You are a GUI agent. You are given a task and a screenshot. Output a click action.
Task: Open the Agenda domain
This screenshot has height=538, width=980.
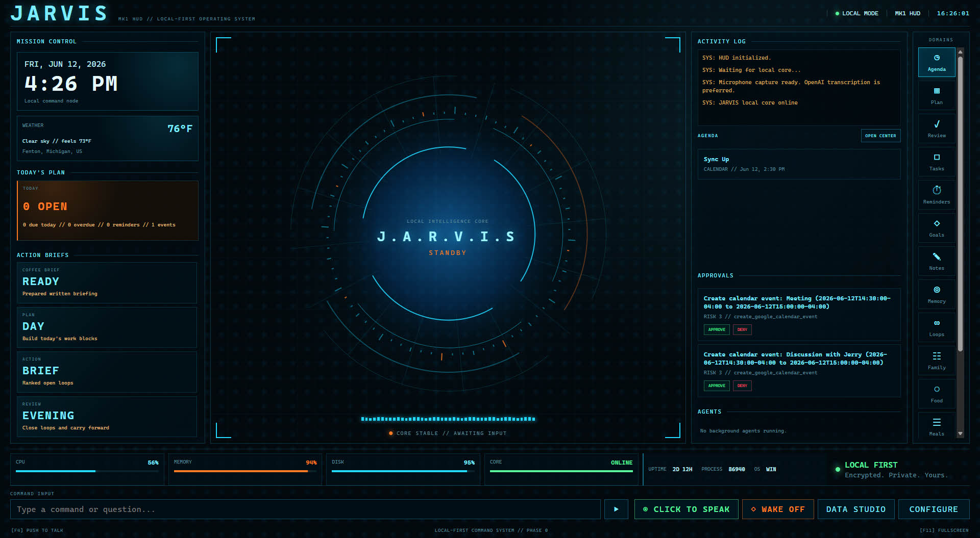pos(936,62)
